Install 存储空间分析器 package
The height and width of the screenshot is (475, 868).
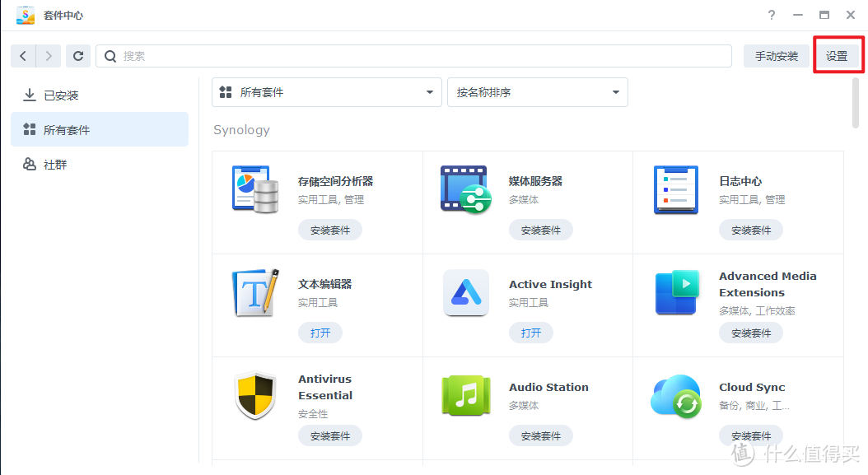[x=330, y=230]
